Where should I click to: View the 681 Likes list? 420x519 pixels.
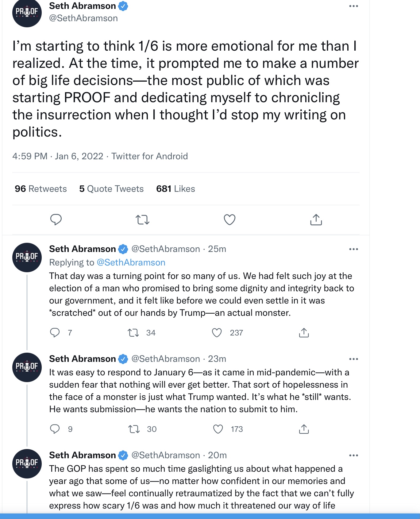pyautogui.click(x=175, y=189)
